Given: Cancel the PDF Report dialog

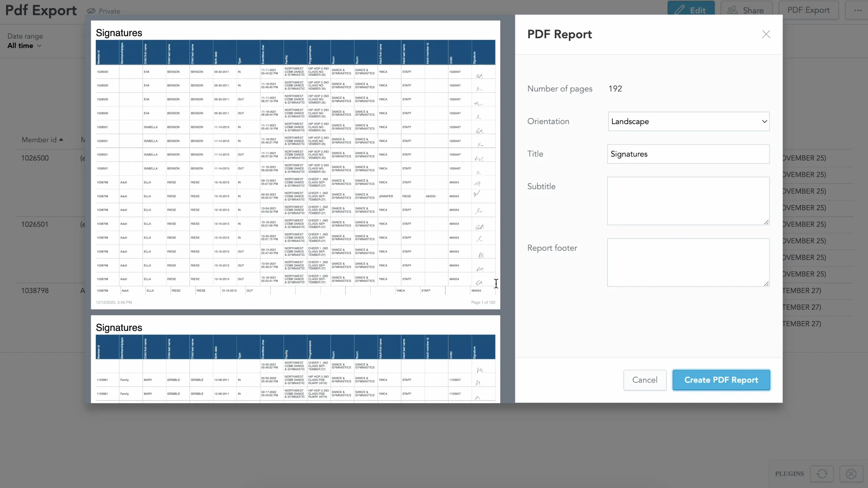Looking at the screenshot, I should [x=644, y=380].
